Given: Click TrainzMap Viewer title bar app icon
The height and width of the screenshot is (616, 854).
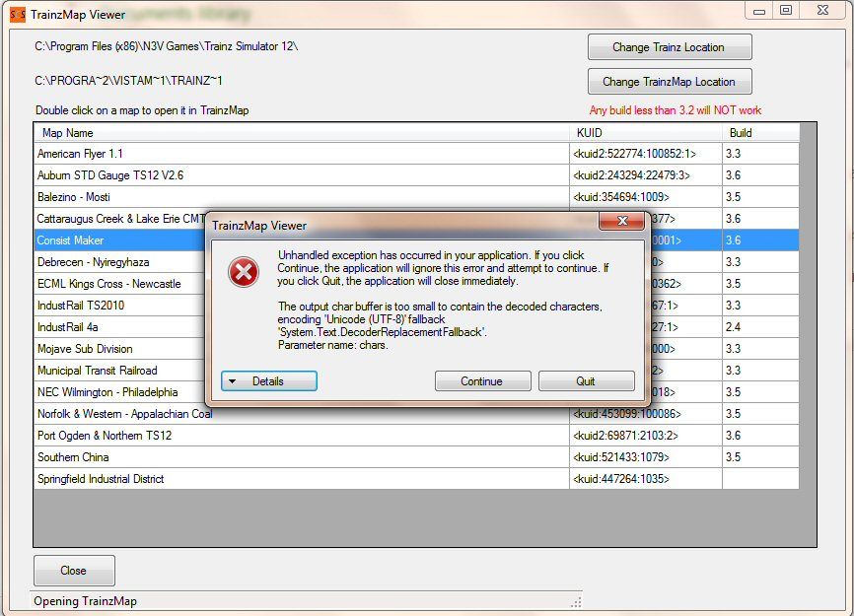Looking at the screenshot, I should (x=18, y=15).
